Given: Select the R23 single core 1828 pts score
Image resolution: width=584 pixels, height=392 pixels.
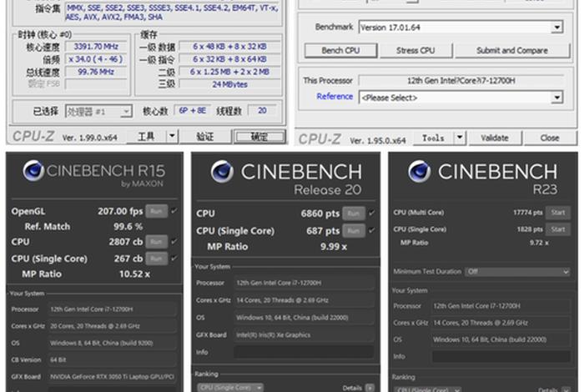Looking at the screenshot, I should tap(530, 229).
